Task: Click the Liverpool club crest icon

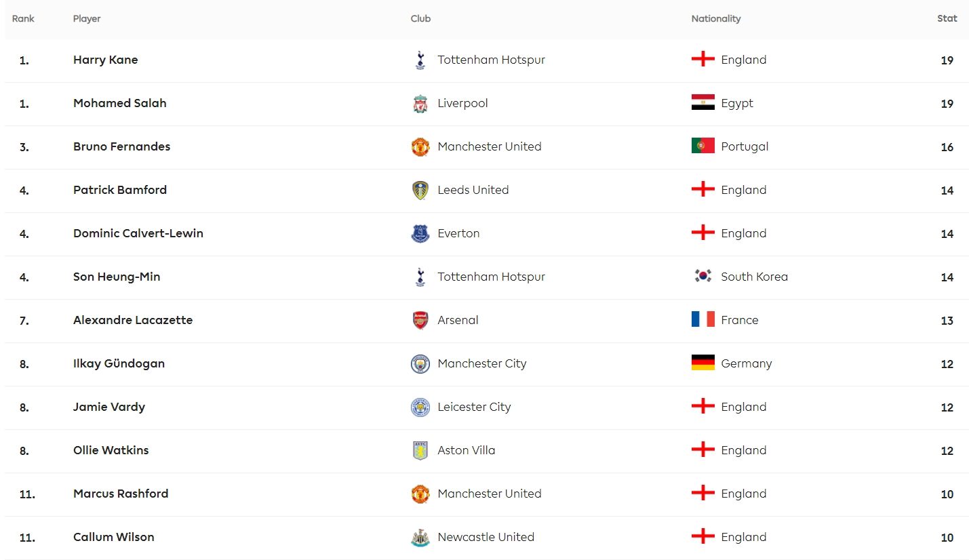Action: pos(420,104)
